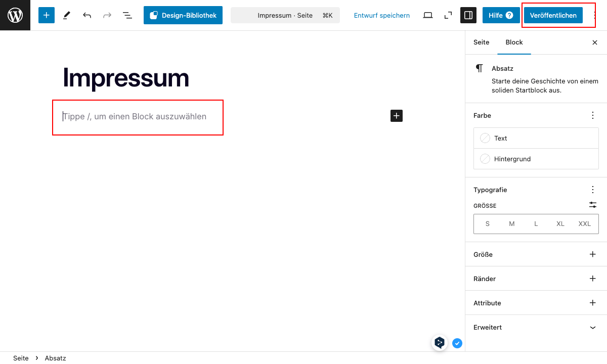Click the empty paragraph block placeholder

click(137, 117)
